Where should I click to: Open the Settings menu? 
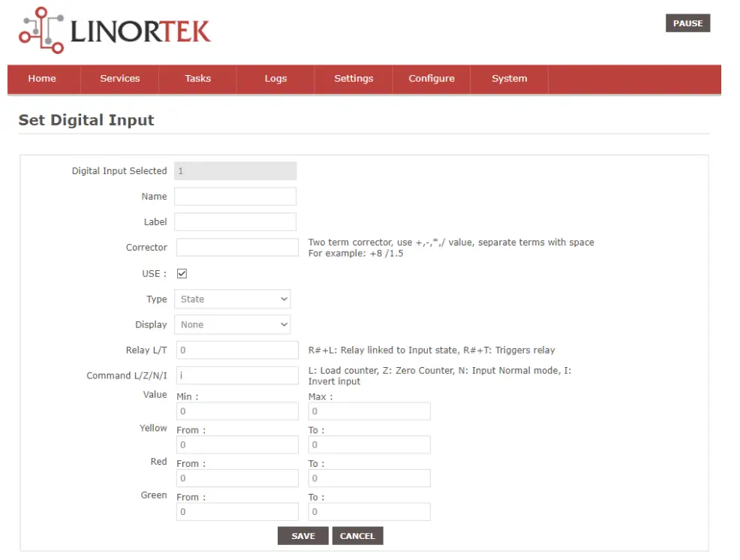coord(353,79)
